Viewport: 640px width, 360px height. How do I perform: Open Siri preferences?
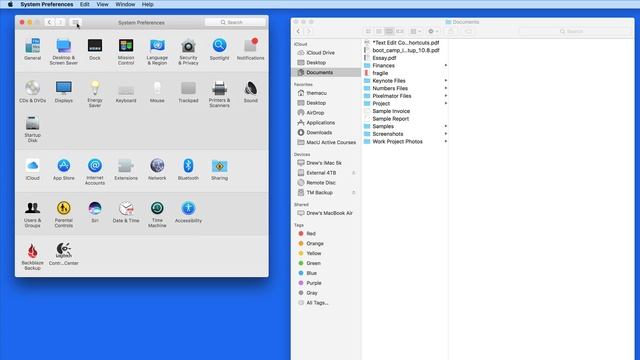(95, 211)
